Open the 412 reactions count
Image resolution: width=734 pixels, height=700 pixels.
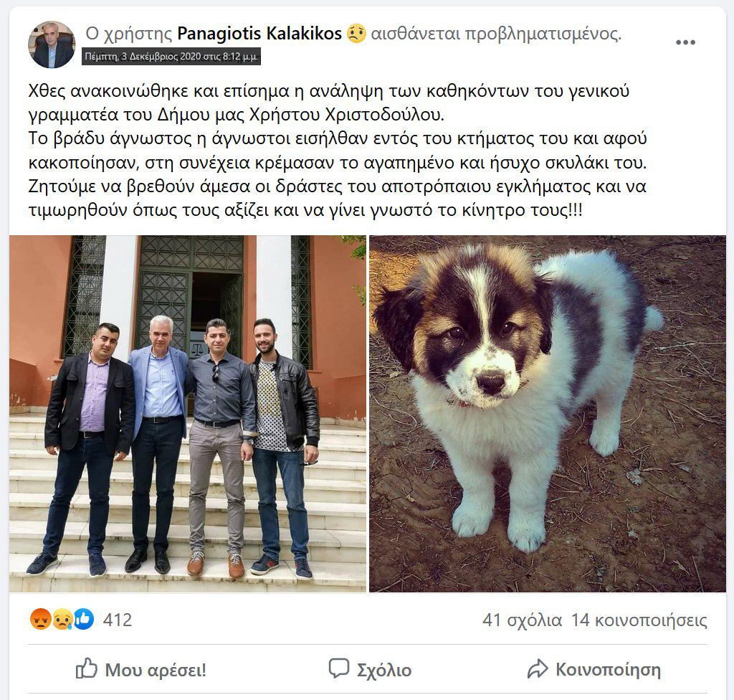118,620
